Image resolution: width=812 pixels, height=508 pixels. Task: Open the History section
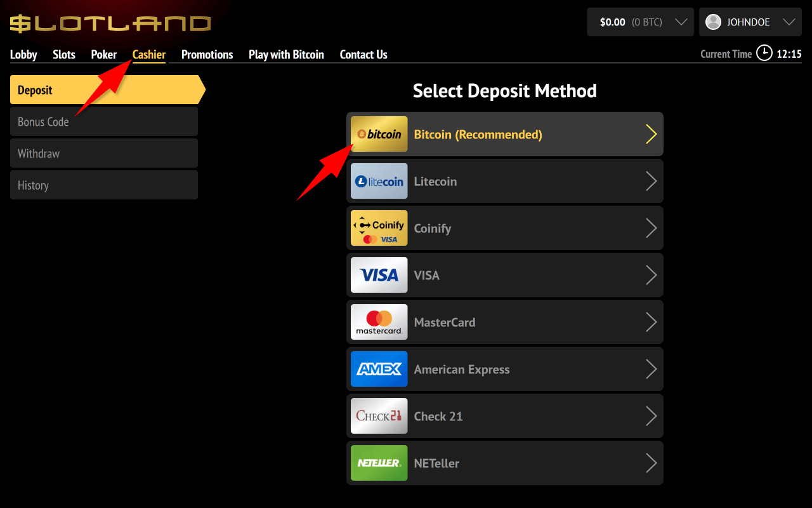[103, 185]
